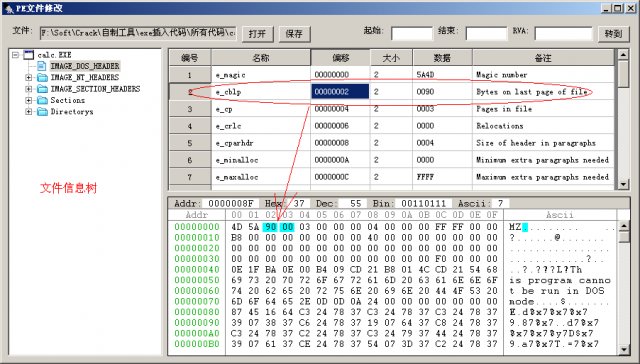Click the Sections folder icon
This screenshot has width=640, height=364.
point(42,100)
